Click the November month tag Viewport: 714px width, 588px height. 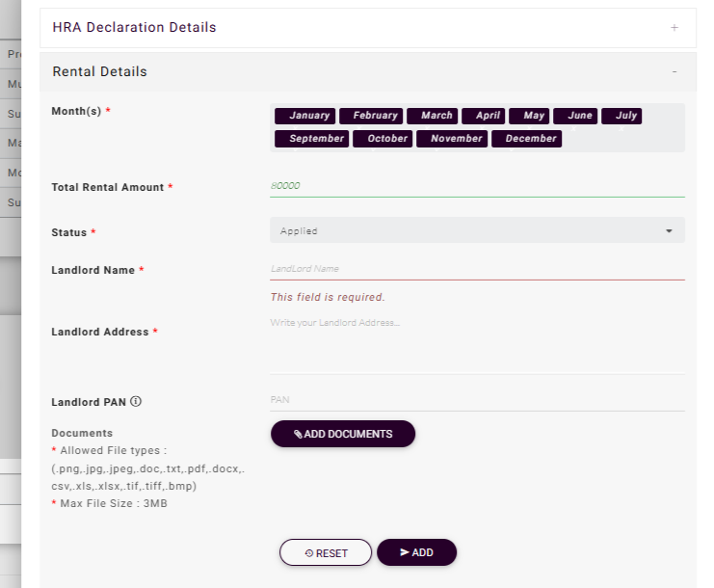[x=452, y=139]
